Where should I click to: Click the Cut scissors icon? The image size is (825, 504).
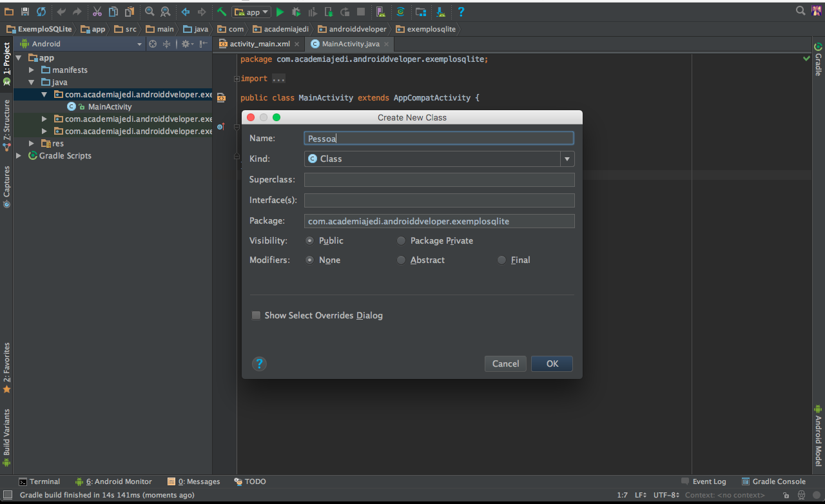[97, 12]
